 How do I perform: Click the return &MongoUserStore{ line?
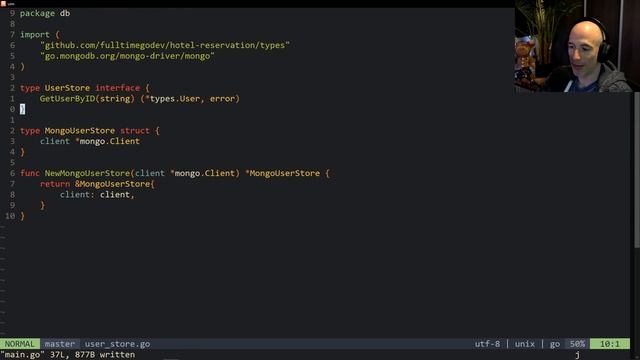[x=97, y=184]
